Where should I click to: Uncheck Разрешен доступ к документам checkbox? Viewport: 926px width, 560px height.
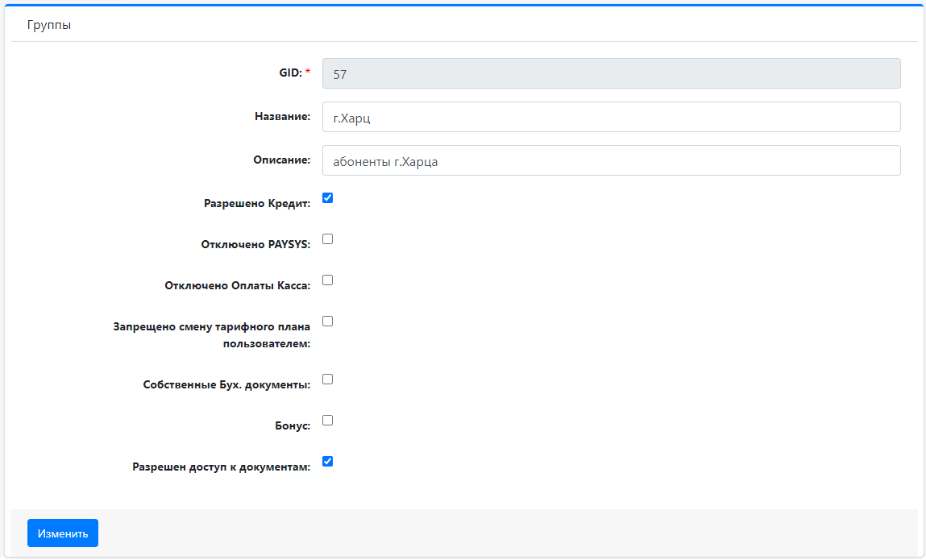pyautogui.click(x=328, y=462)
